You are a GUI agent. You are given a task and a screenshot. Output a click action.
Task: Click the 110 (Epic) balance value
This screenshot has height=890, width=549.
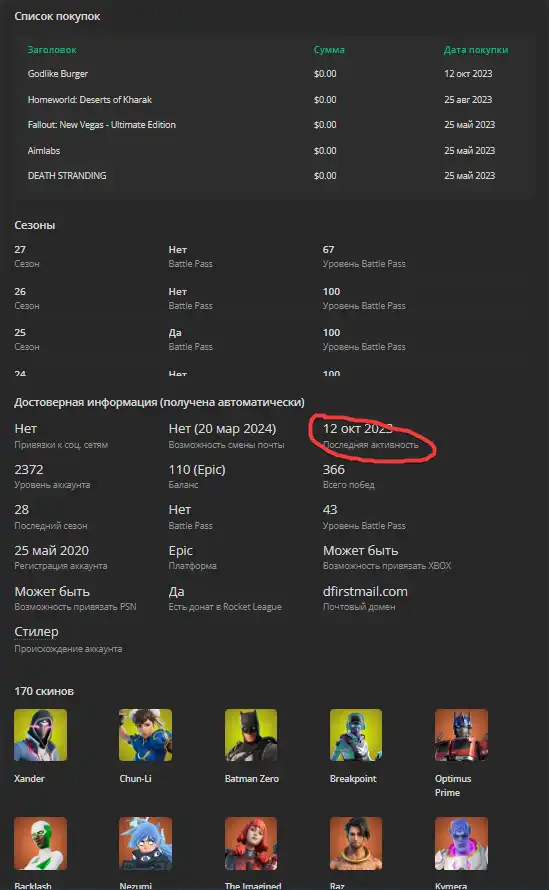[x=197, y=469]
